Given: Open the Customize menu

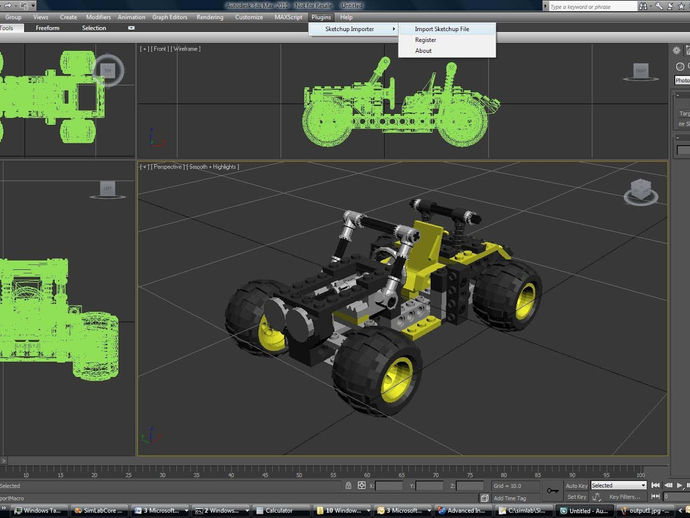Looking at the screenshot, I should (249, 17).
